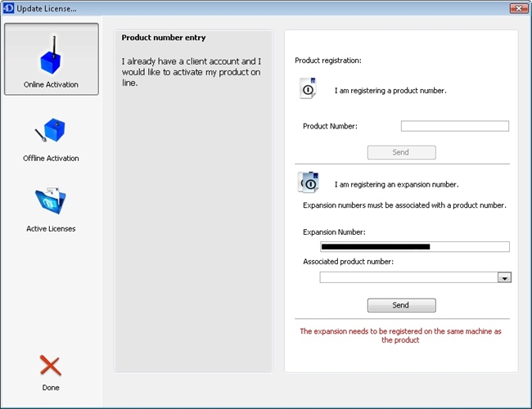This screenshot has width=532, height=409.
Task: Click the expansion number registration icon
Action: 308,182
